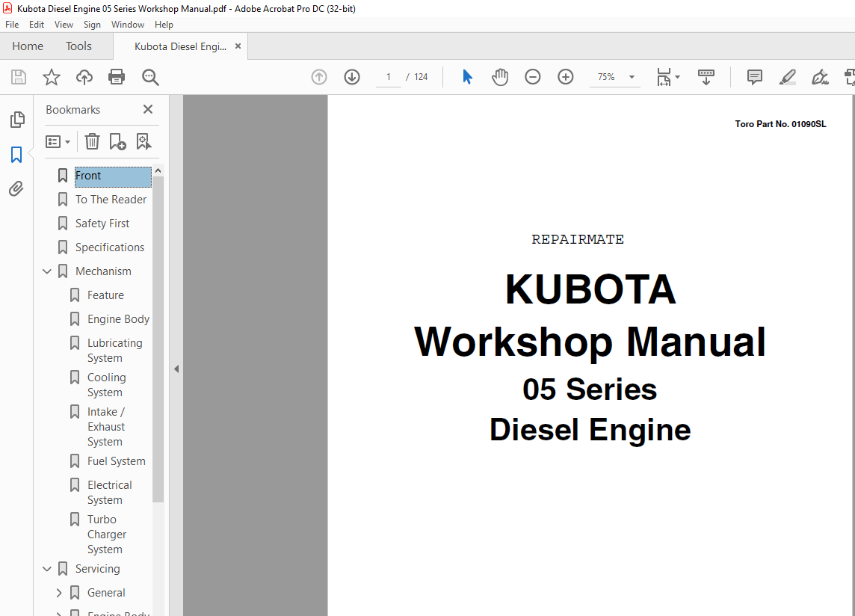Viewport: 855px width, 616px height.
Task: Zoom in with plus icon
Action: click(x=566, y=77)
